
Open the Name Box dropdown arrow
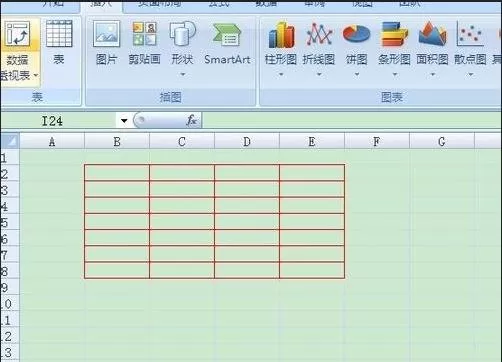pos(124,121)
